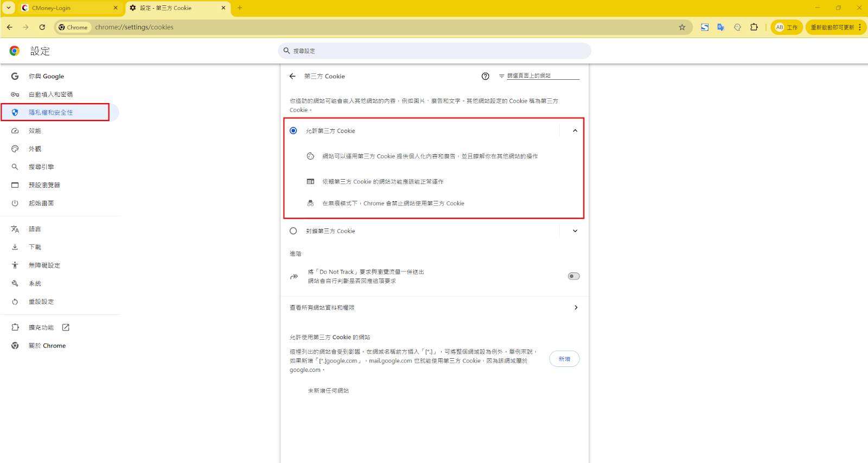Collapse the 允許第三方 Cookie details chevron
This screenshot has height=463, width=868.
click(575, 131)
